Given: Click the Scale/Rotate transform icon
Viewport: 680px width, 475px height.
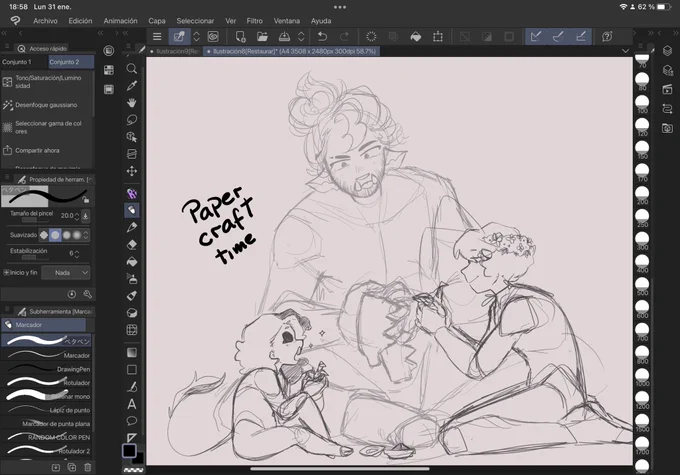Looking at the screenshot, I should pos(438,37).
